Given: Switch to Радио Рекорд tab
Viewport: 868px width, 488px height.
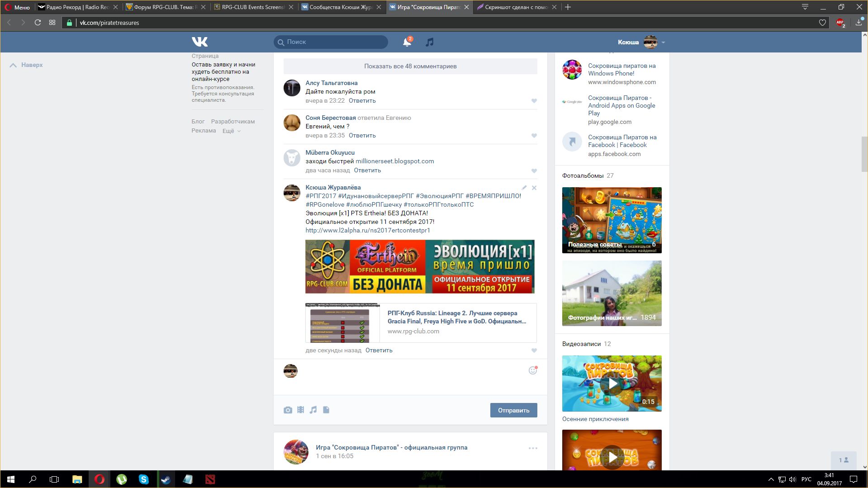Looking at the screenshot, I should point(77,7).
